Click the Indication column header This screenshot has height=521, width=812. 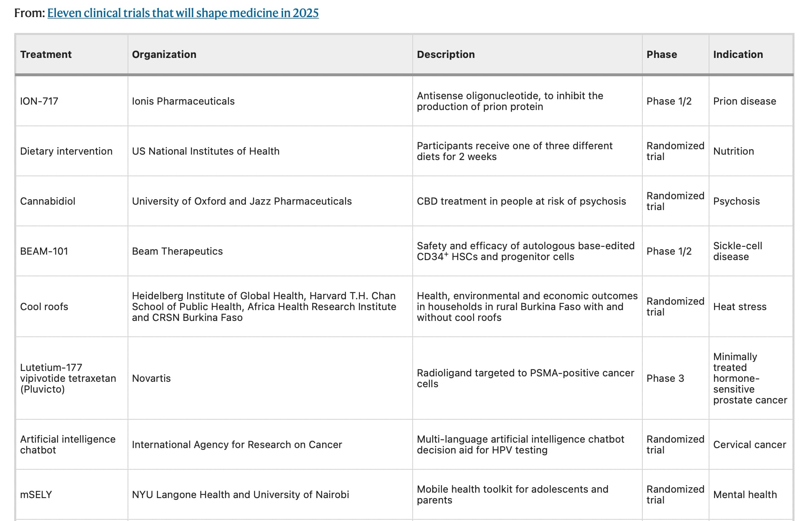(x=751, y=54)
